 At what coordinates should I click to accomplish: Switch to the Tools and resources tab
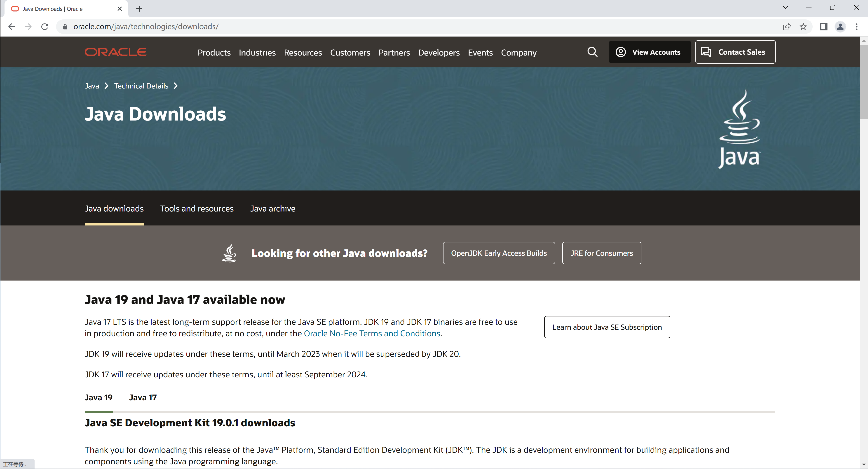click(x=197, y=208)
